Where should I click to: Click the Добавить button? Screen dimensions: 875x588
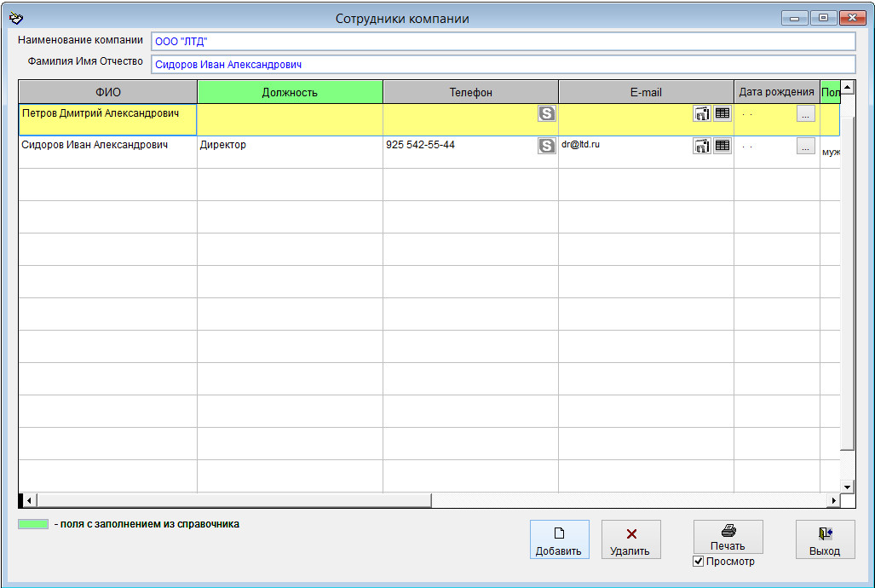559,539
